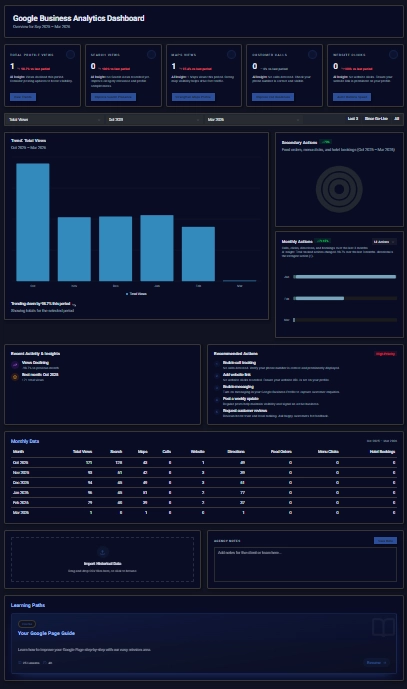Open the All Actions dropdown in Monthly Actions
Screen dimensions: 407x689
click(x=384, y=242)
